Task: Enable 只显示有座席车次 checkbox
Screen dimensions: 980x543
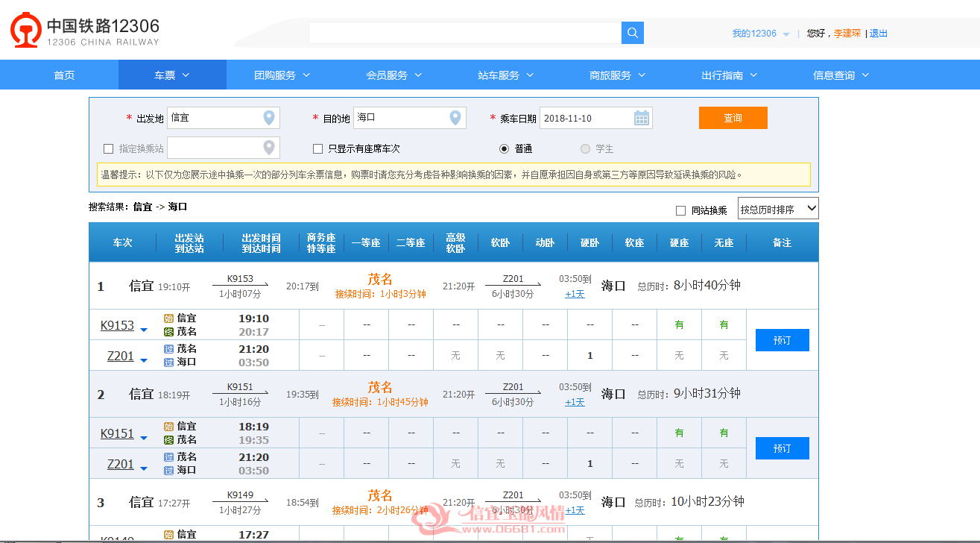Action: pos(318,148)
